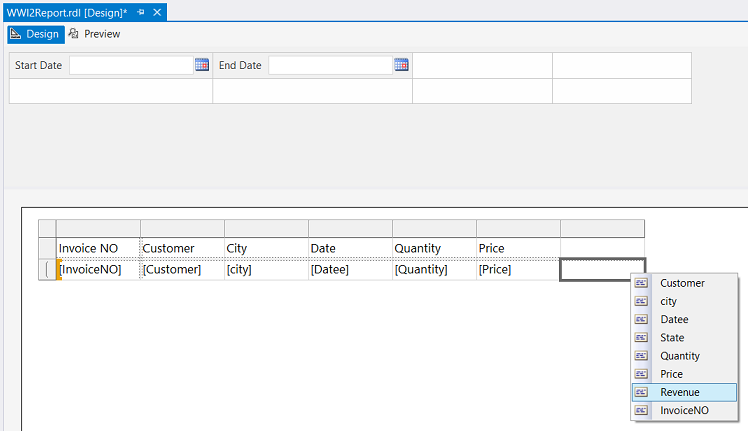748x431 pixels.
Task: Click the Customer field icon in list
Action: pyautogui.click(x=641, y=283)
